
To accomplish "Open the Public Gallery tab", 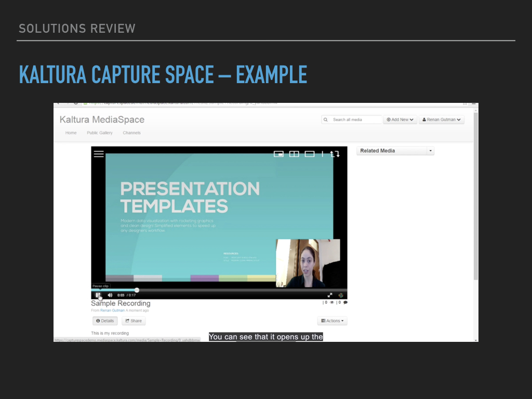I will pyautogui.click(x=99, y=133).
